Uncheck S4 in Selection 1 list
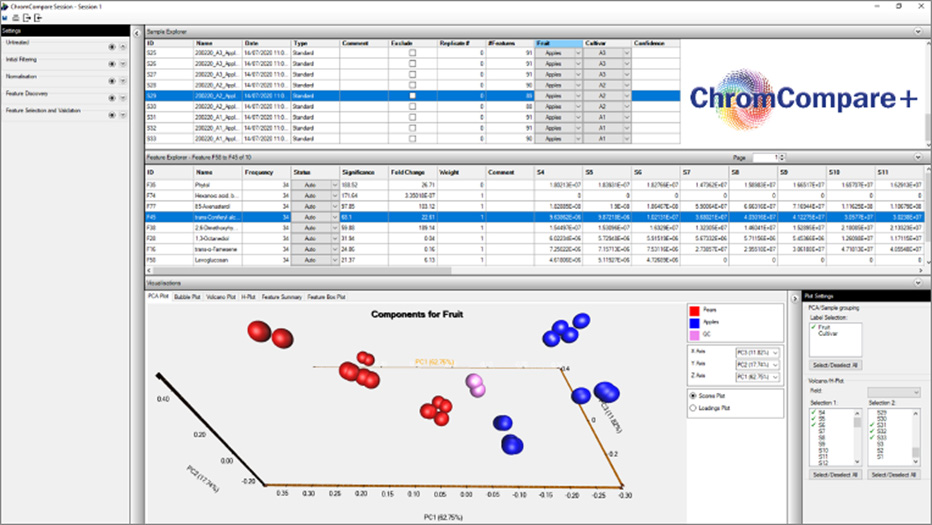932x525 pixels. click(x=814, y=413)
